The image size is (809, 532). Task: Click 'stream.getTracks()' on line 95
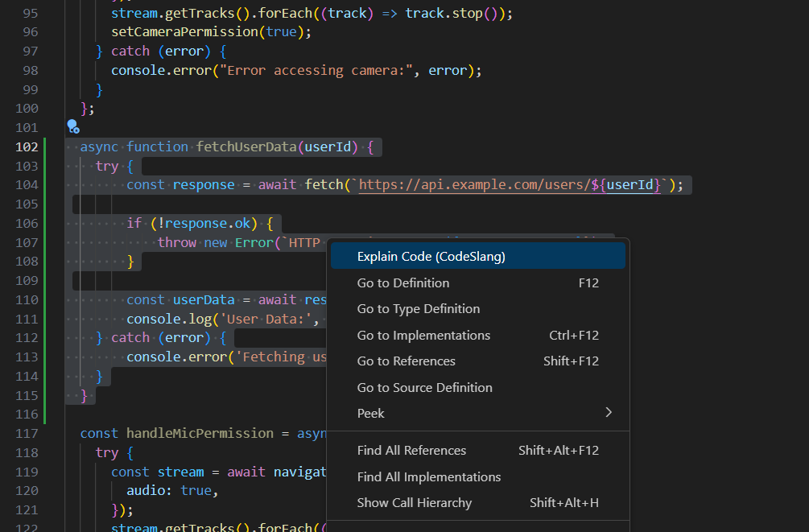[x=180, y=13]
